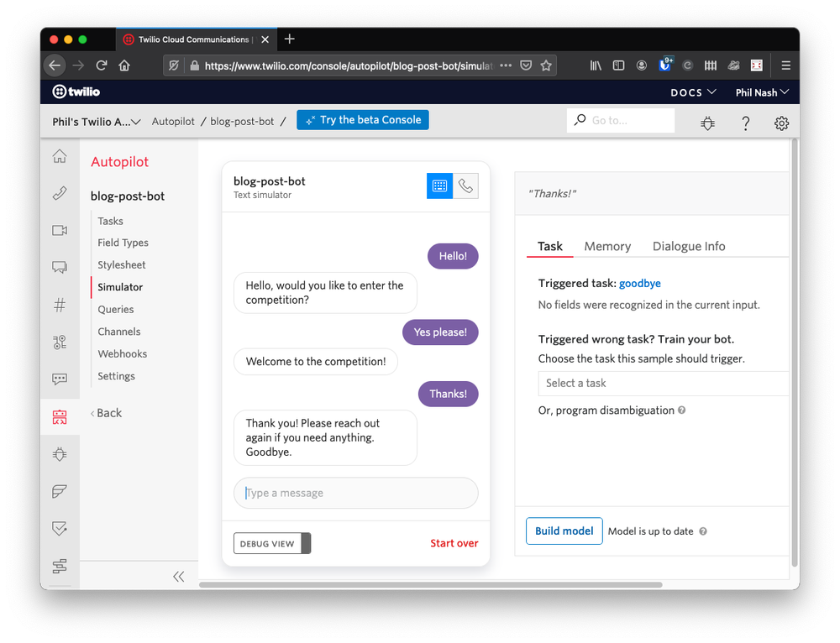Open Phone Numbers with the hash sidebar icon

[x=60, y=305]
